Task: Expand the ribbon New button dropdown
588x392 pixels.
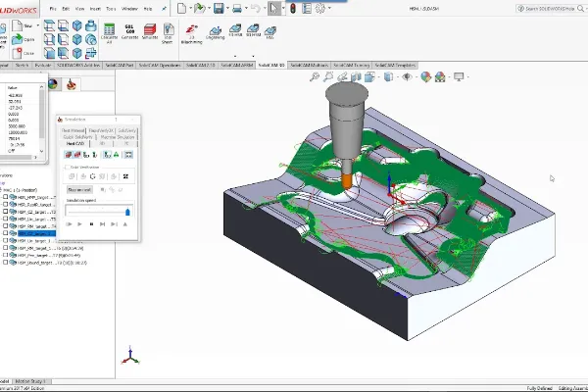Action: [38, 25]
